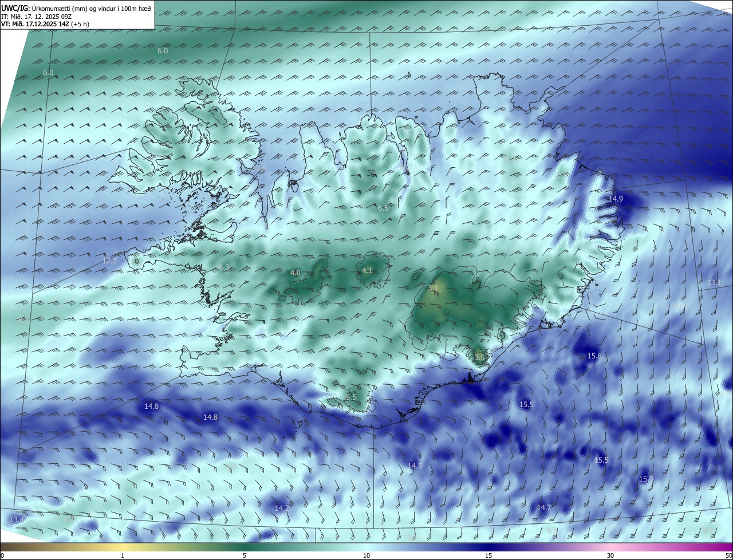
Task: Click the 10 tick on the colour scale
Action: (366, 555)
